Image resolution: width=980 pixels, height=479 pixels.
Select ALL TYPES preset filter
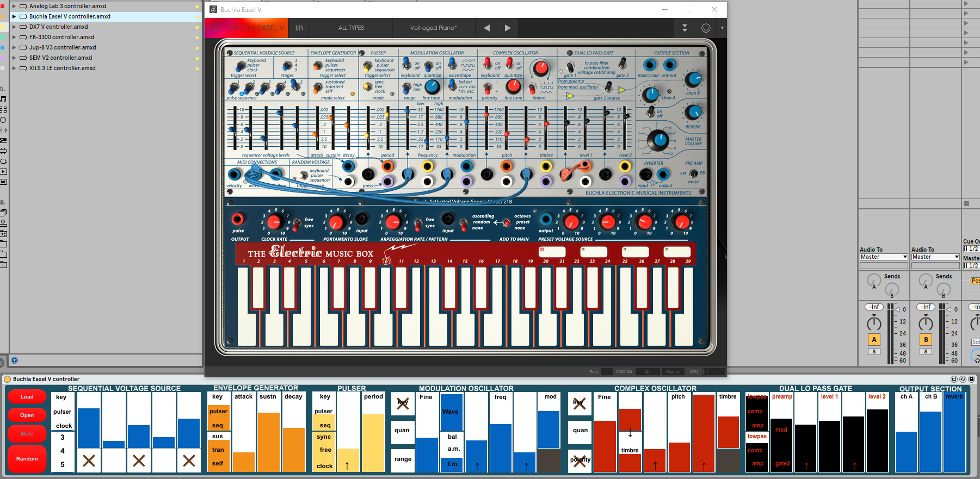pyautogui.click(x=351, y=28)
